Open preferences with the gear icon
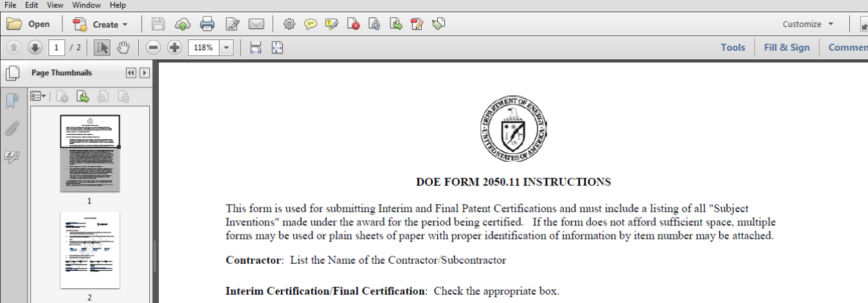868x303 pixels. (289, 24)
